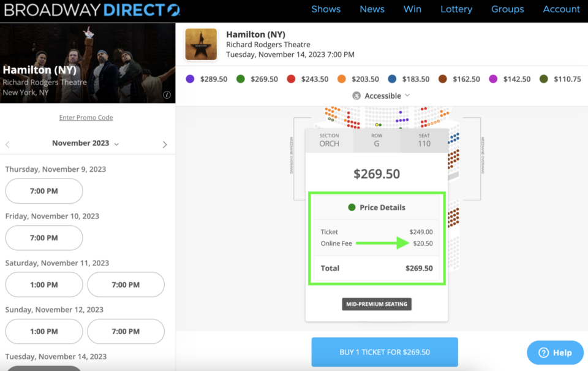Click the info icon on Hamilton banner

coord(167,95)
